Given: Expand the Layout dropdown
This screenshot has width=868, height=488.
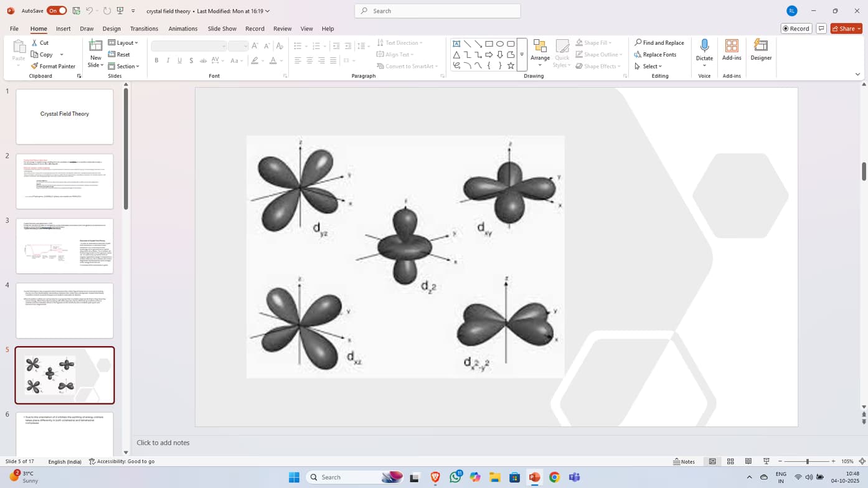Looking at the screenshot, I should click(x=123, y=42).
